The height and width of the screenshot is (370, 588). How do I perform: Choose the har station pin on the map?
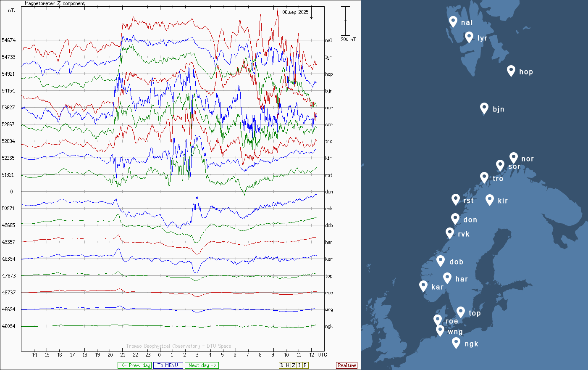click(447, 278)
